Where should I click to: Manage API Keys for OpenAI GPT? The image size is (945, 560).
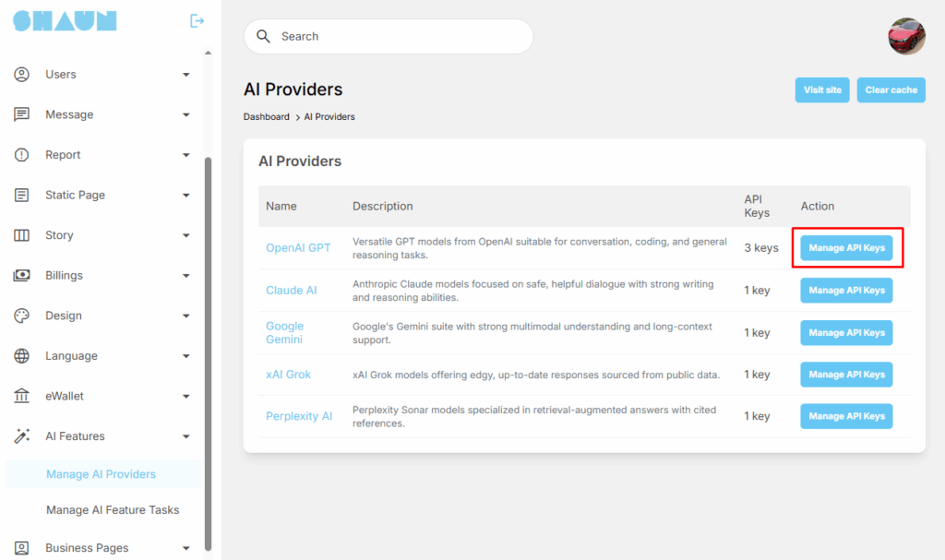pyautogui.click(x=846, y=248)
